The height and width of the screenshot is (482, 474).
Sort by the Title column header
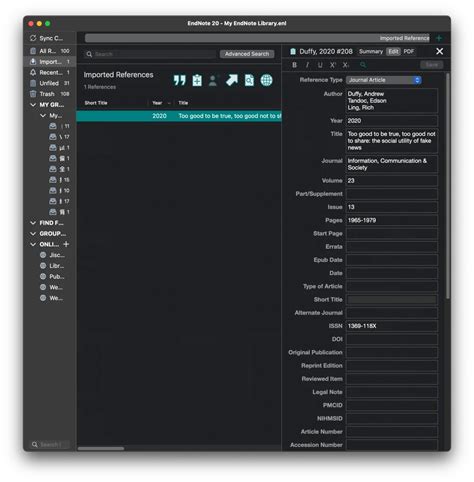coord(183,103)
